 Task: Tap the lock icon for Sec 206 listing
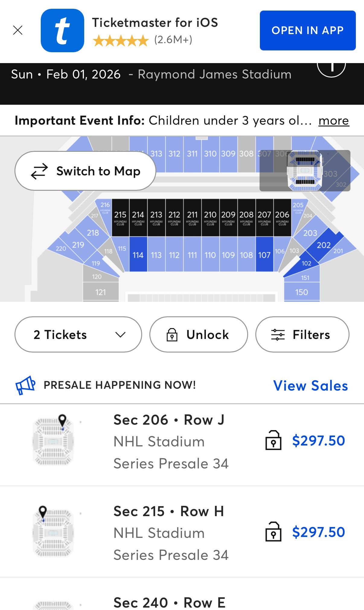pyautogui.click(x=273, y=441)
